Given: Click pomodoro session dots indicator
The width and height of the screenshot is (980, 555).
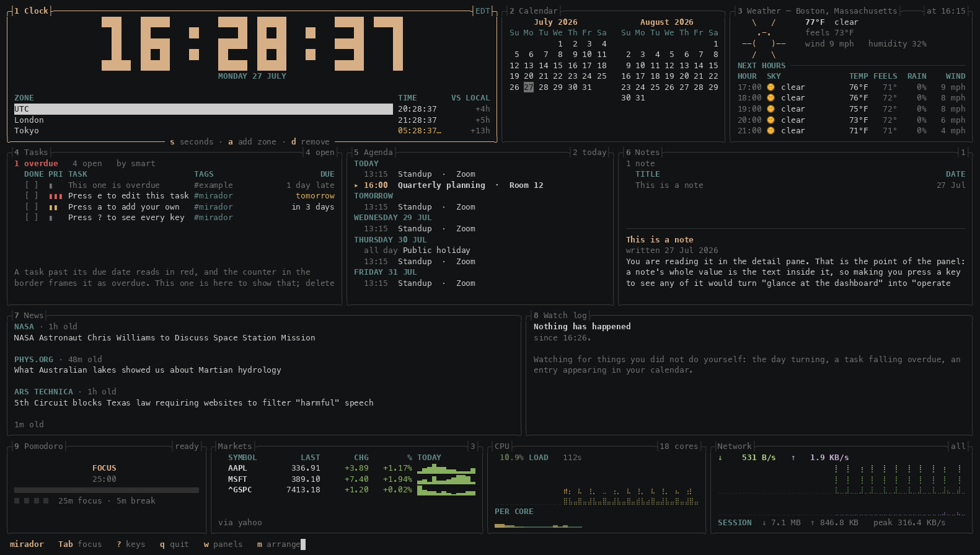Looking at the screenshot, I should click(32, 501).
